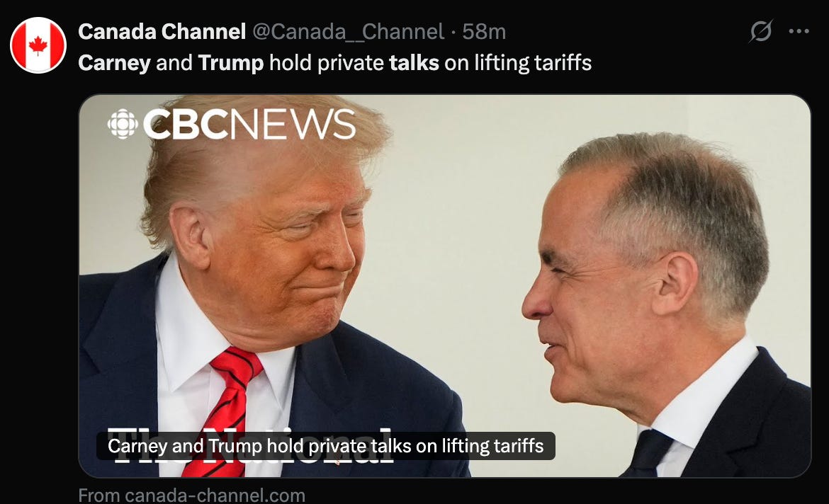Play the CBC News video thumbnail
This screenshot has width=829, height=504.
(x=445, y=286)
